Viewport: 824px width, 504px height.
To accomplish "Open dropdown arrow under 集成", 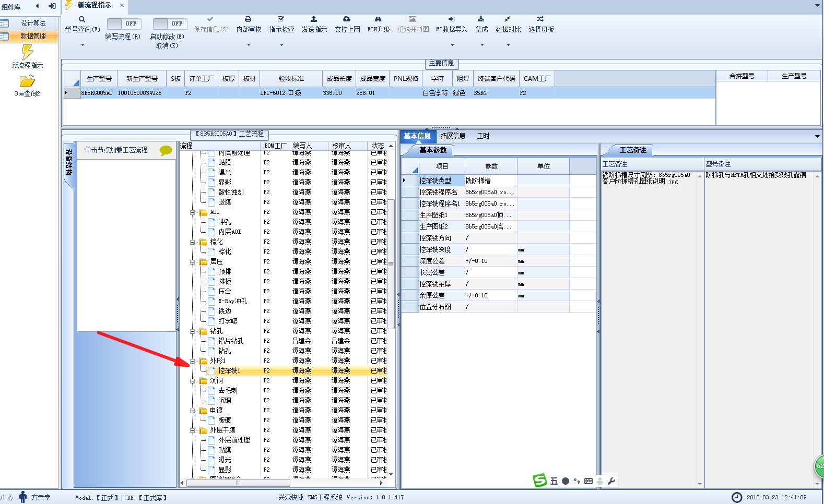I will (x=482, y=45).
